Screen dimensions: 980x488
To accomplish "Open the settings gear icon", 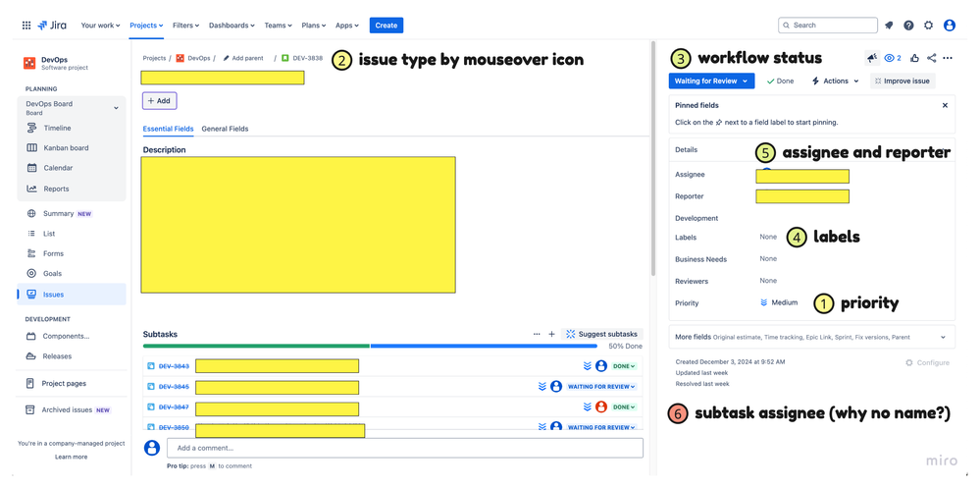I will click(929, 26).
